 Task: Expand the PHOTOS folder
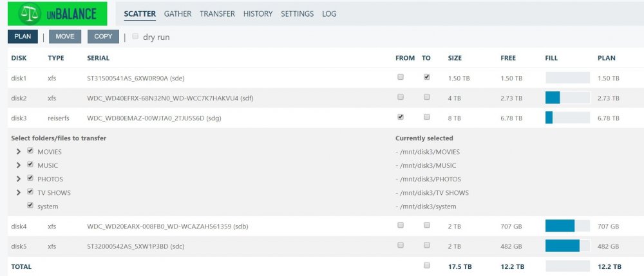pyautogui.click(x=19, y=179)
